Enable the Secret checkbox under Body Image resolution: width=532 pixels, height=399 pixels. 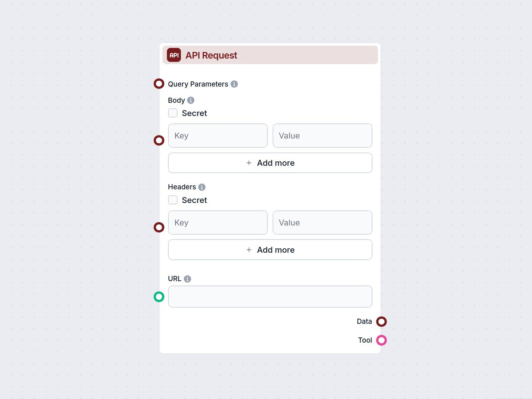click(173, 113)
